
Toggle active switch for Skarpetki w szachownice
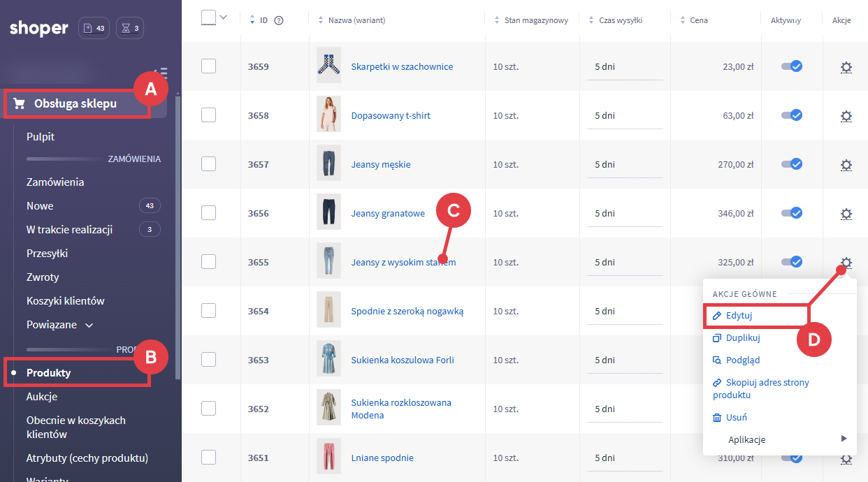791,66
